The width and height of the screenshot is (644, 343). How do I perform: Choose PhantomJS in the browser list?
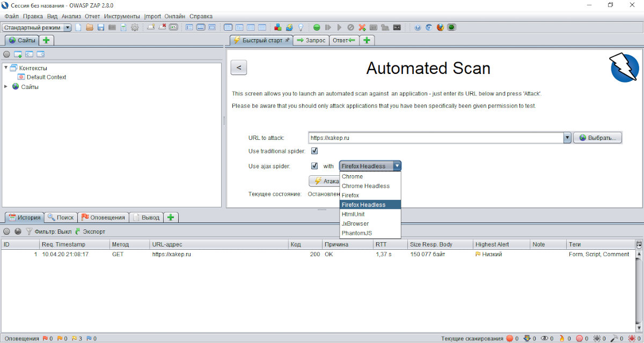click(370, 233)
